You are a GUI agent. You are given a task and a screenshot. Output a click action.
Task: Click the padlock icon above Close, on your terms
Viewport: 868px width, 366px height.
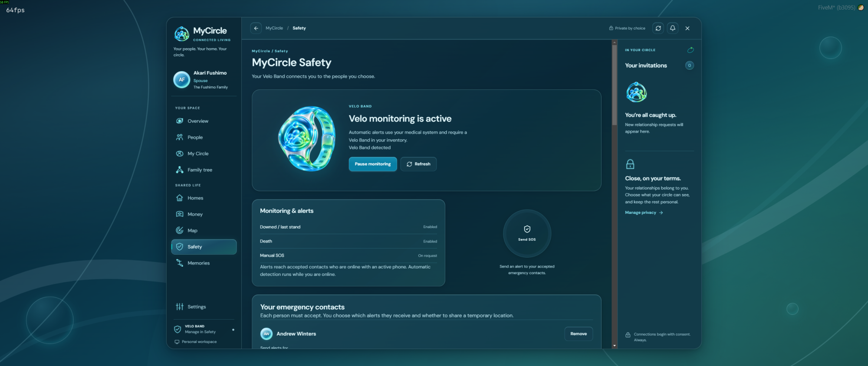point(630,164)
